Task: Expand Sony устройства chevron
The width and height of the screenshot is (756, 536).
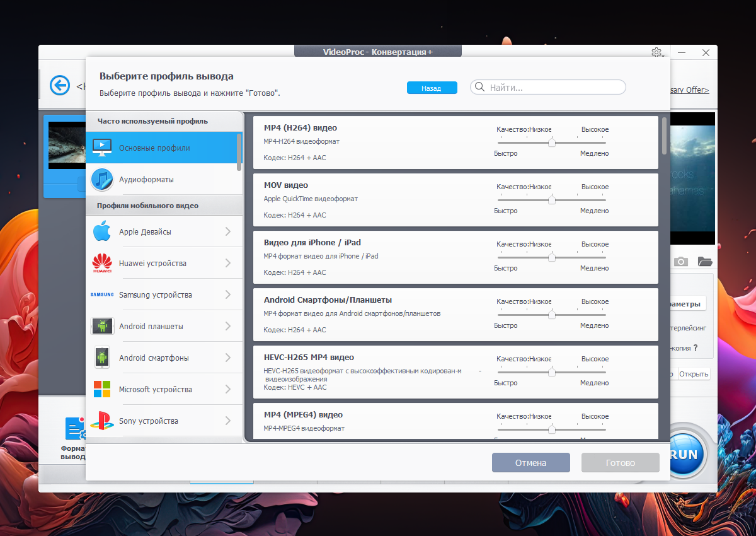Action: click(x=228, y=421)
